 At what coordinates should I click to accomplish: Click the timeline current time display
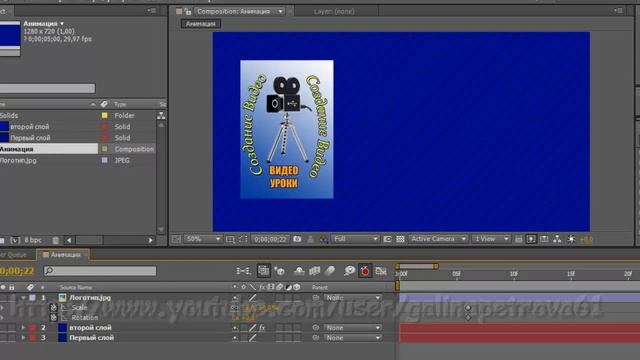[17, 271]
